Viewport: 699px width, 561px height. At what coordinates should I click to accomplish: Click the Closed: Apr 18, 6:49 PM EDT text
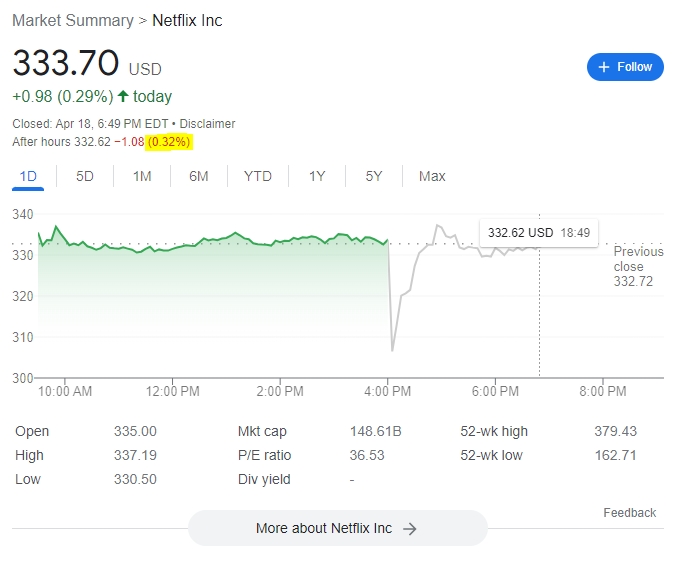click(90, 124)
